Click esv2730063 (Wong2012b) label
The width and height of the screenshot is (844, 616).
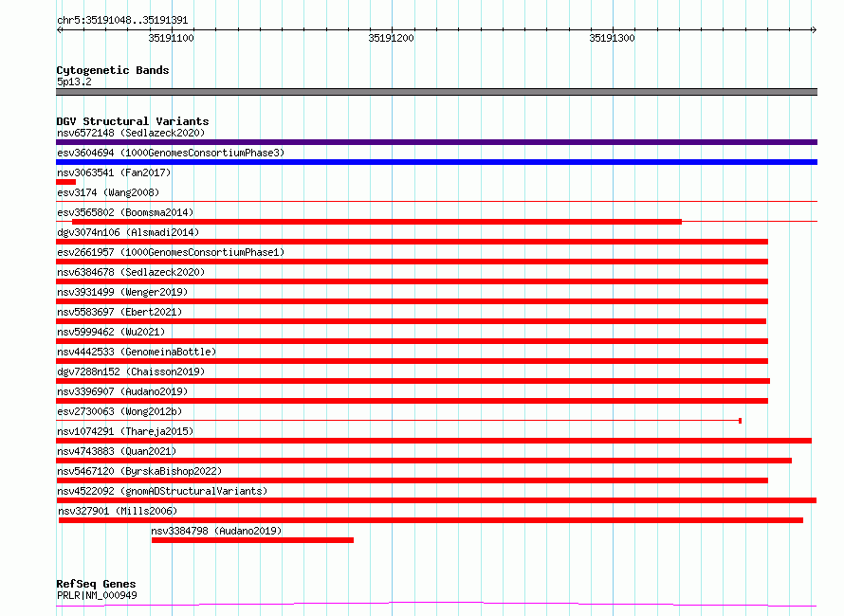point(119,411)
